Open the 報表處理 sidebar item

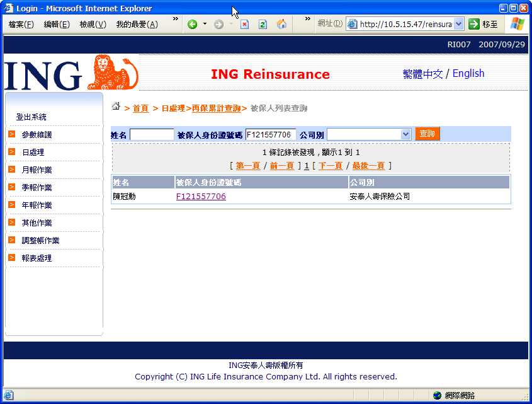[x=37, y=258]
